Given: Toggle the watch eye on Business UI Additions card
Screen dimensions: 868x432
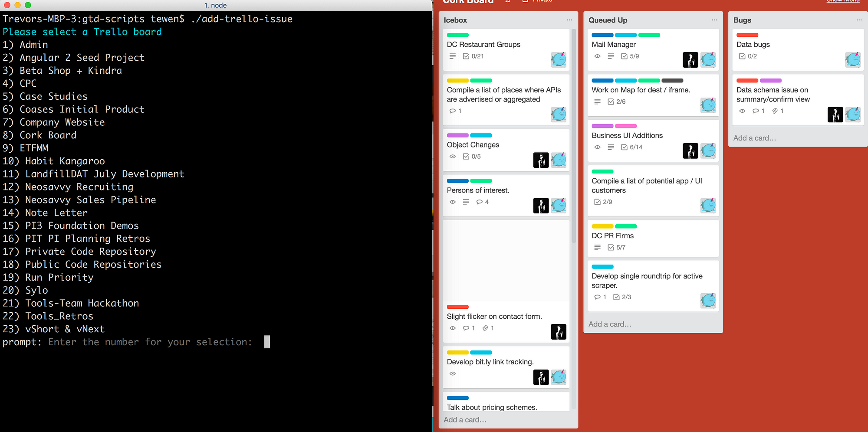Looking at the screenshot, I should pyautogui.click(x=597, y=147).
